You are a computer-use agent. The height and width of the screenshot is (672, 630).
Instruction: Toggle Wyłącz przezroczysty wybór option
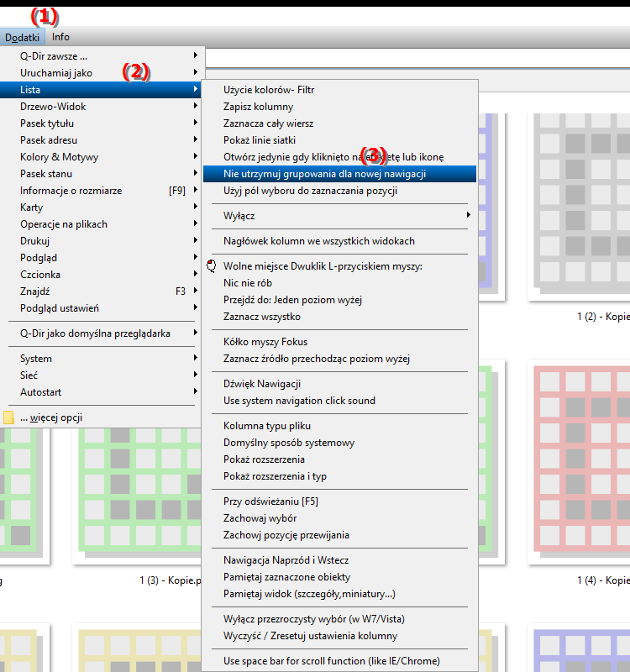tap(339, 619)
